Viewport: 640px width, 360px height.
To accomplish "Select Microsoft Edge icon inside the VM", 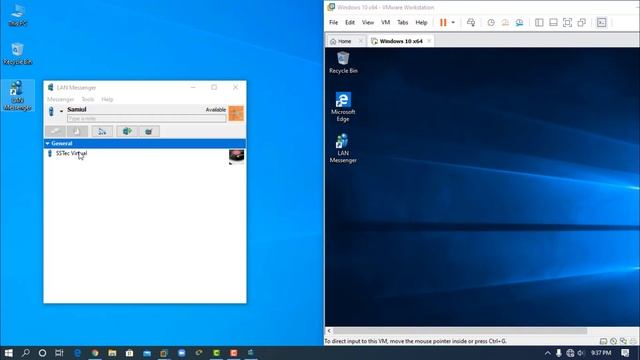I will (x=343, y=107).
